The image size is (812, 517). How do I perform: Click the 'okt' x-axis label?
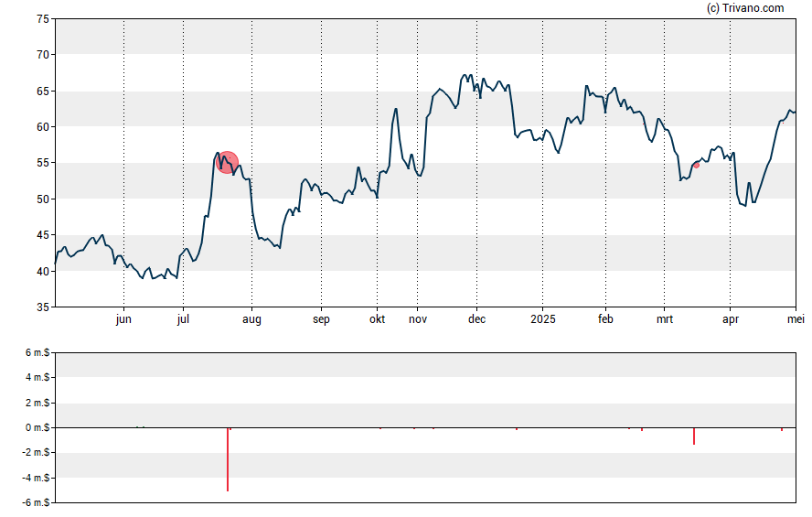point(377,319)
